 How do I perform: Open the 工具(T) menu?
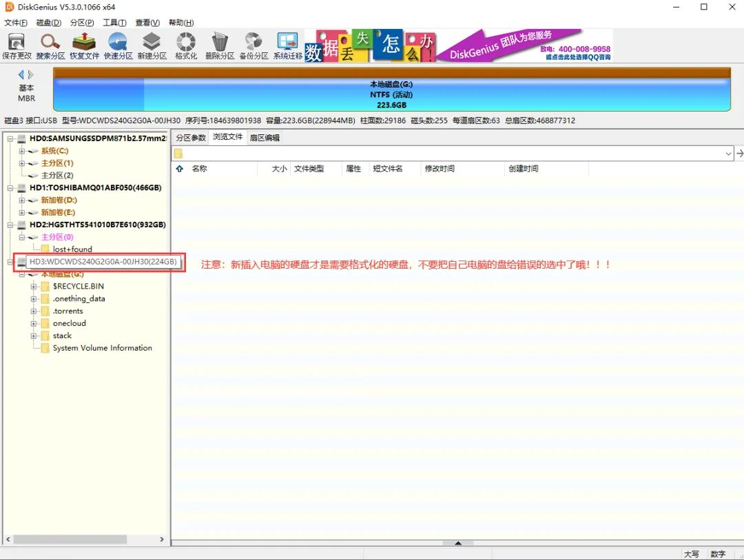point(115,22)
